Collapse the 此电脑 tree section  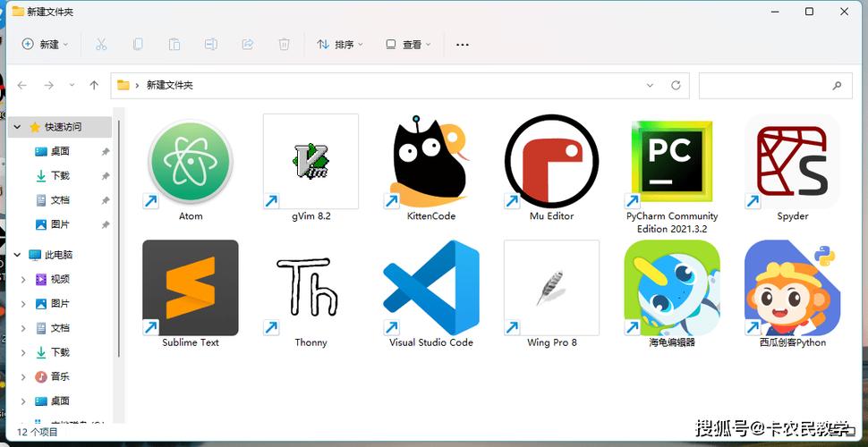pyautogui.click(x=17, y=255)
